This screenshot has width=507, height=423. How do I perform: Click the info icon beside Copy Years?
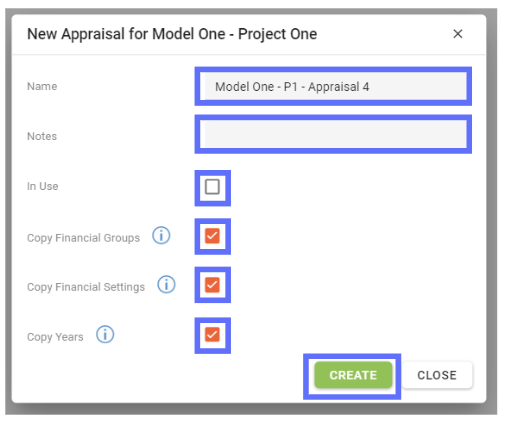click(105, 334)
